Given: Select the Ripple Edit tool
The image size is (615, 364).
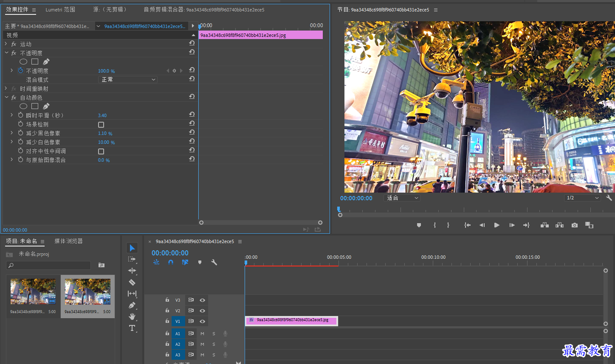Looking at the screenshot, I should click(x=132, y=271).
